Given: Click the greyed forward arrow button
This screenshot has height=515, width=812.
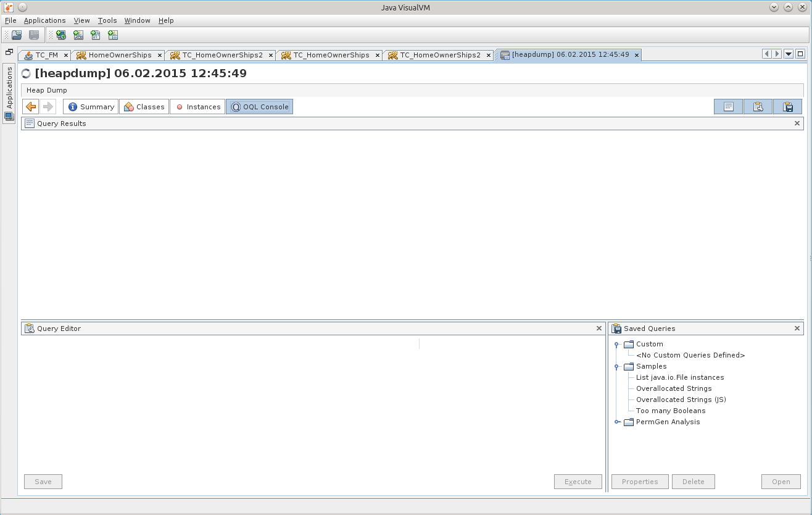Looking at the screenshot, I should 48,107.
